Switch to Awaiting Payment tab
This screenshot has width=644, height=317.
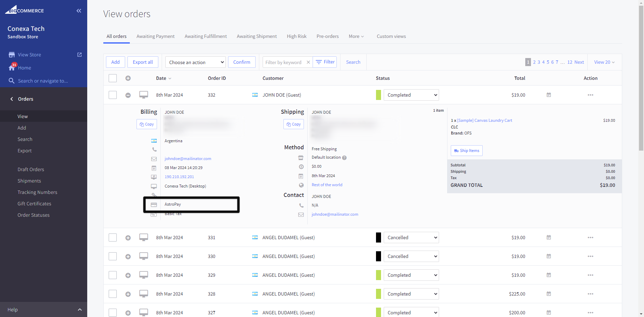coord(155,36)
